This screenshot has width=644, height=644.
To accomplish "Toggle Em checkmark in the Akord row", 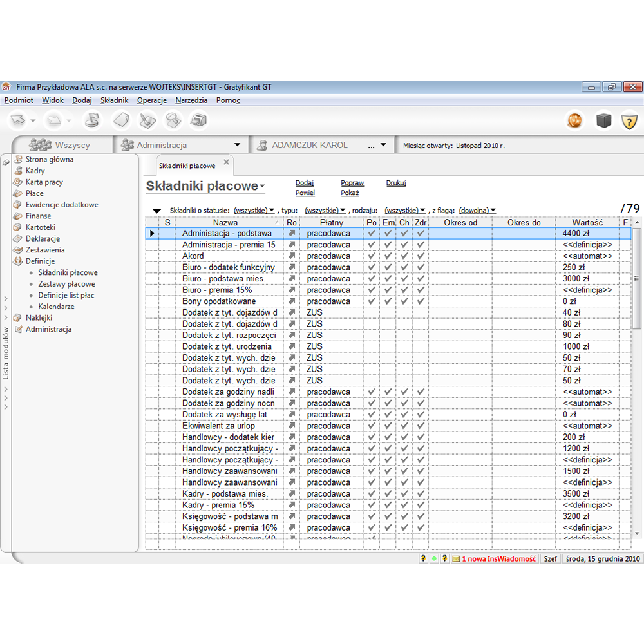I will coord(388,256).
